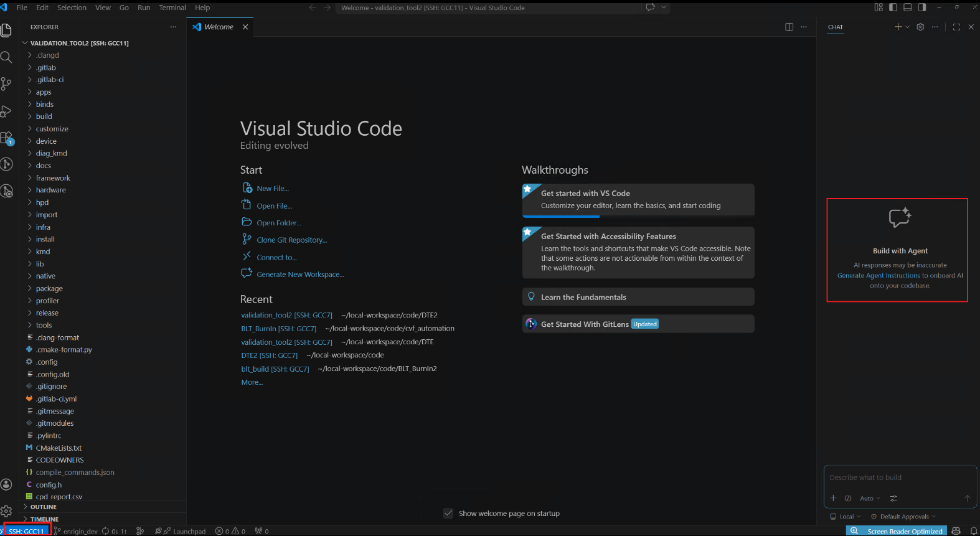Expand the .gitlab-ci folder
The height and width of the screenshot is (536, 980).
click(x=103, y=80)
